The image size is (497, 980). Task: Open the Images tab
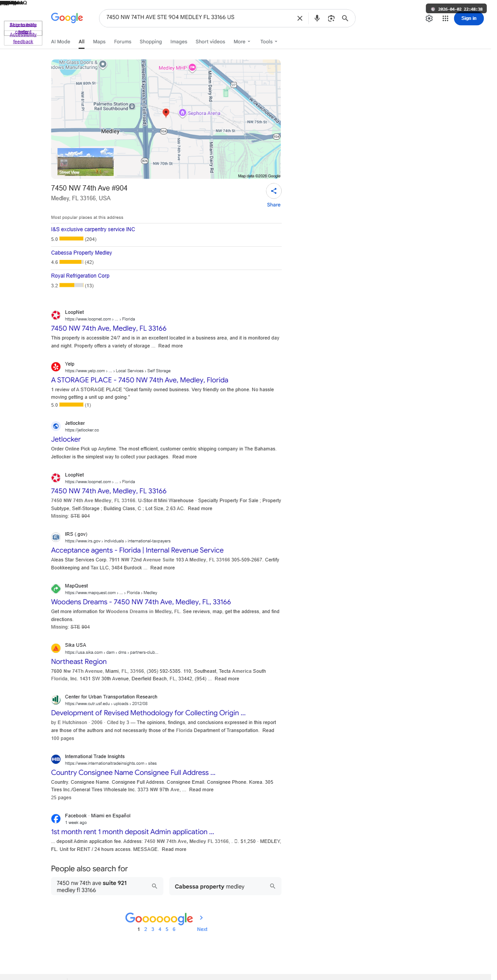(179, 42)
